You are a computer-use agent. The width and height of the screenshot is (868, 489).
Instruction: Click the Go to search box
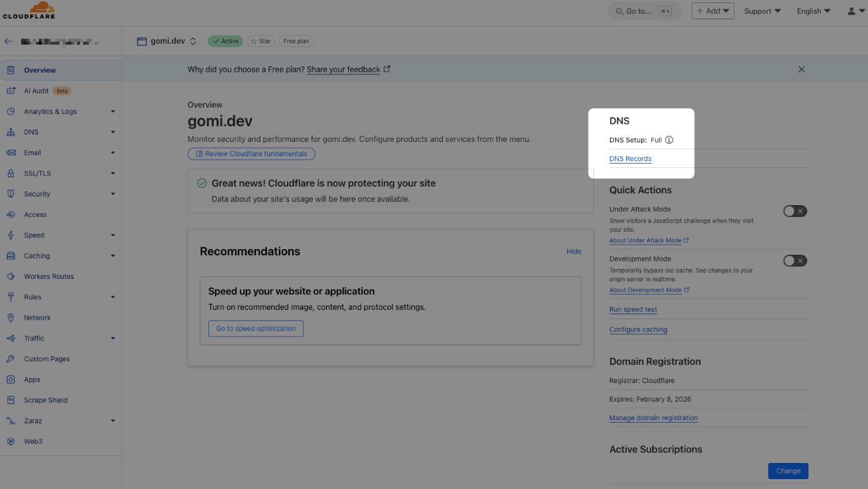pyautogui.click(x=644, y=11)
